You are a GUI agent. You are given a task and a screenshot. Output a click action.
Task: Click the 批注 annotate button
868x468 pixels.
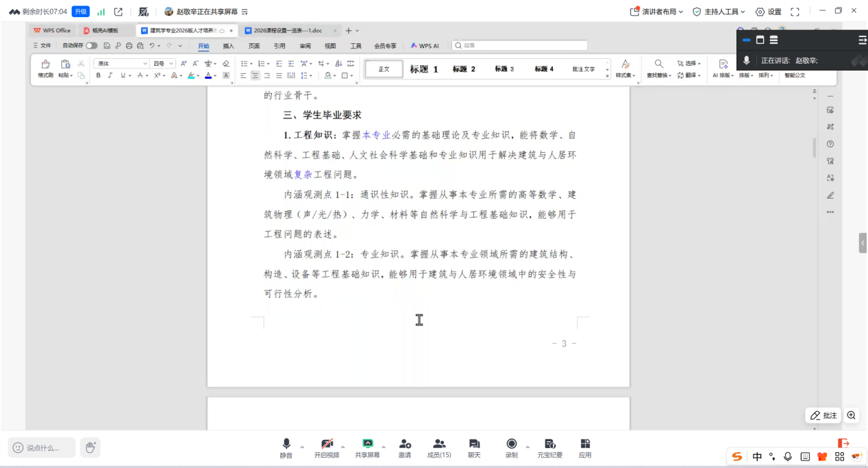click(823, 415)
